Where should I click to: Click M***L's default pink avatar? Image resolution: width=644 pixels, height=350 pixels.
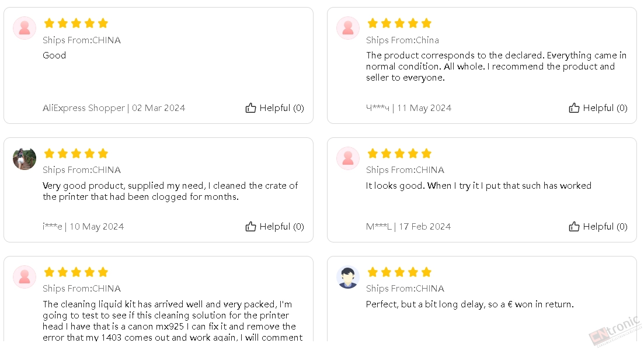click(x=348, y=158)
